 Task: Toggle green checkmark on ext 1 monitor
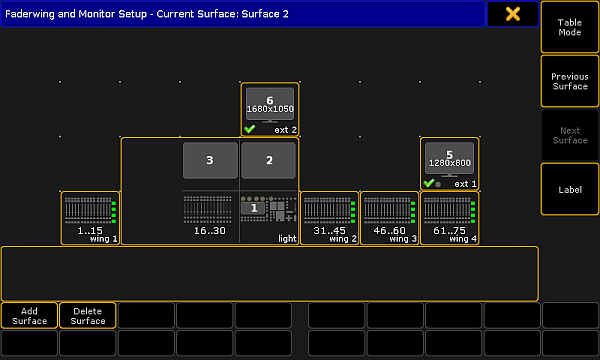click(x=429, y=183)
